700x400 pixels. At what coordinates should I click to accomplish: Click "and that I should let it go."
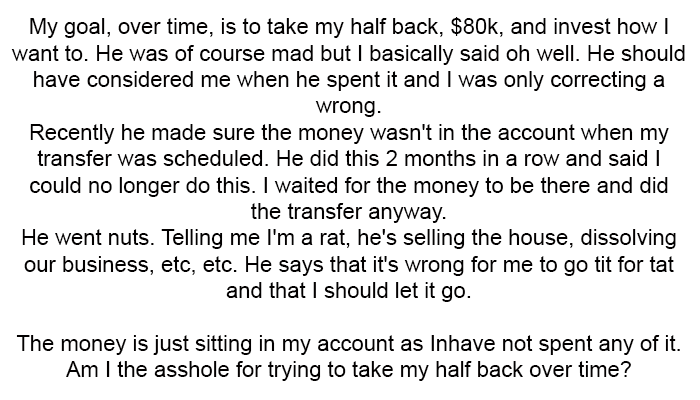coord(349,291)
